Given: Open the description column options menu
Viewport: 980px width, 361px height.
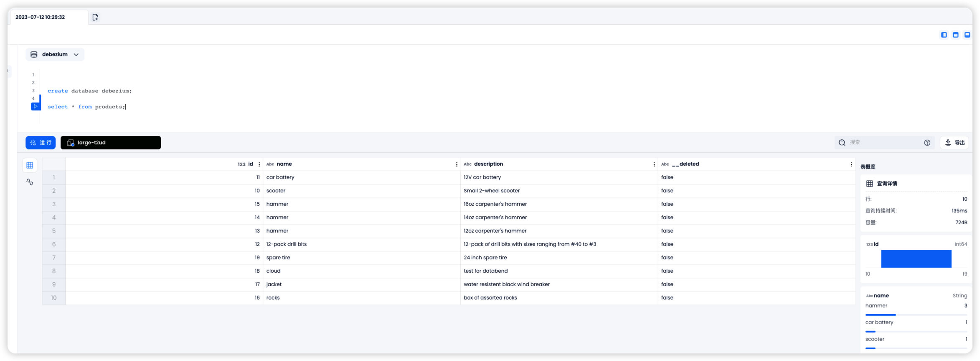Looking at the screenshot, I should click(654, 164).
